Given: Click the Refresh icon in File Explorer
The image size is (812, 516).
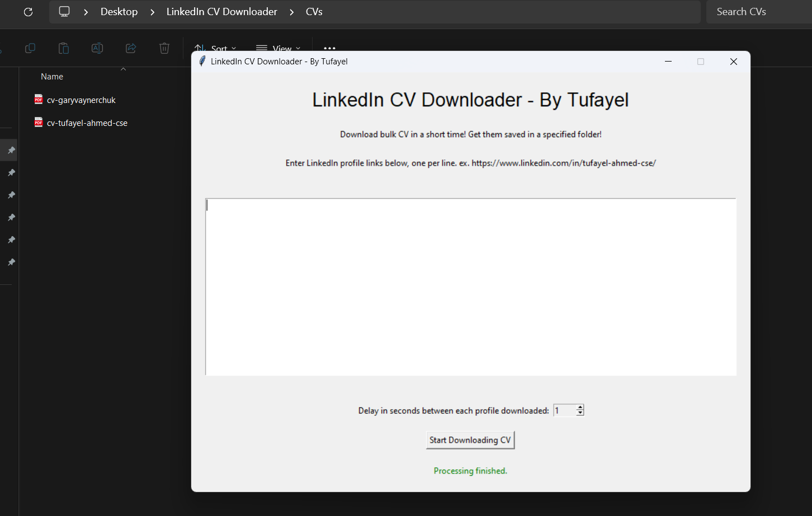Looking at the screenshot, I should [29, 12].
